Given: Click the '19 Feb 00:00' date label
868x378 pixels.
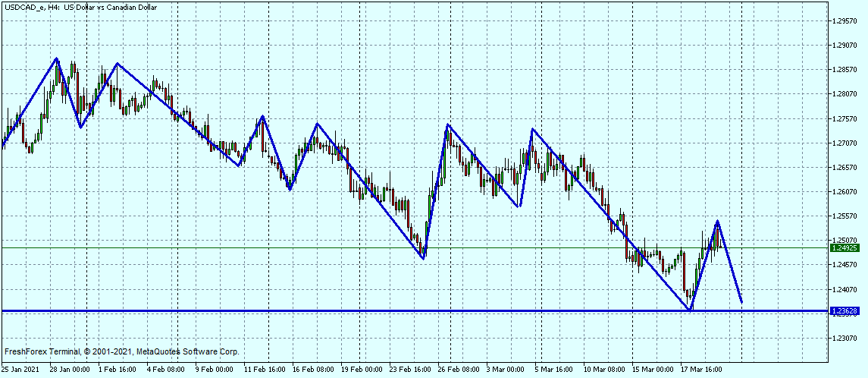Looking at the screenshot, I should pos(363,369).
